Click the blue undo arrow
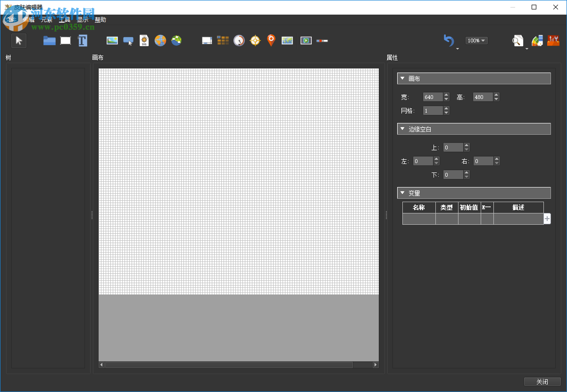Image resolution: width=567 pixels, height=392 pixels. click(x=449, y=41)
